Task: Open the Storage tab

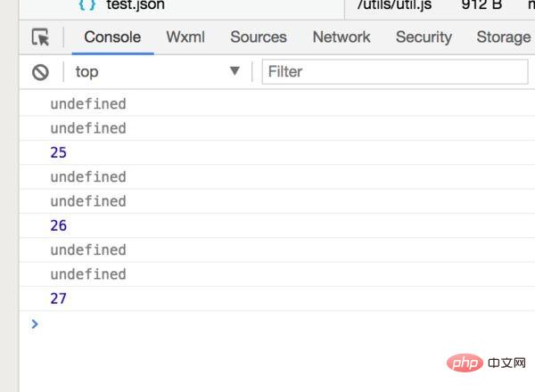Action: point(504,37)
